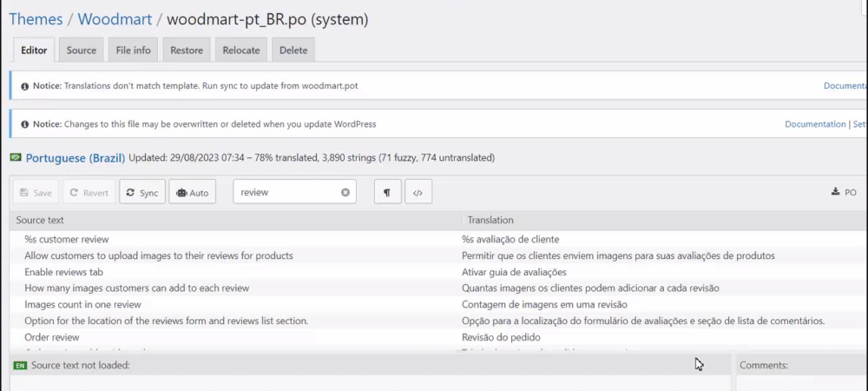The image size is (868, 391).
Task: Click translation 'Revisão do pedido'
Action: [x=501, y=337]
